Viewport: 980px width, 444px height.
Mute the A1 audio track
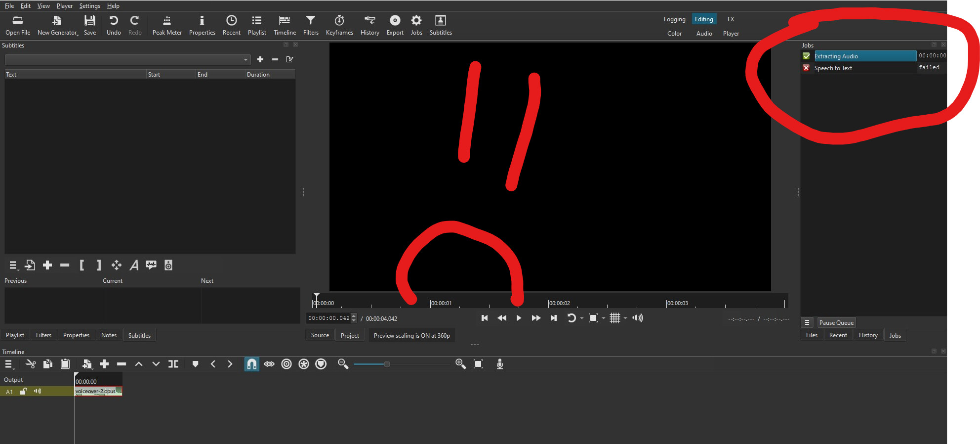tap(38, 392)
